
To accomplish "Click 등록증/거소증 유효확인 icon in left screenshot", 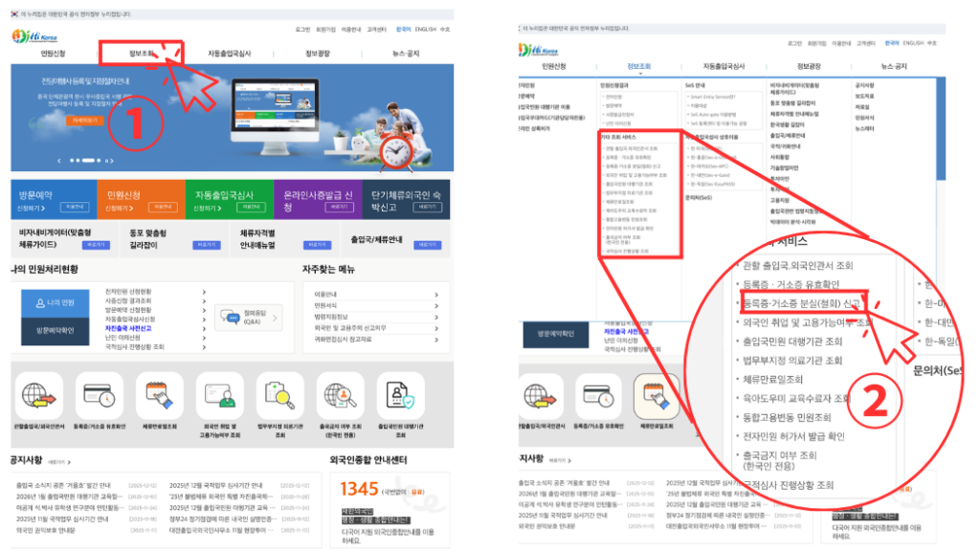I will point(99,394).
